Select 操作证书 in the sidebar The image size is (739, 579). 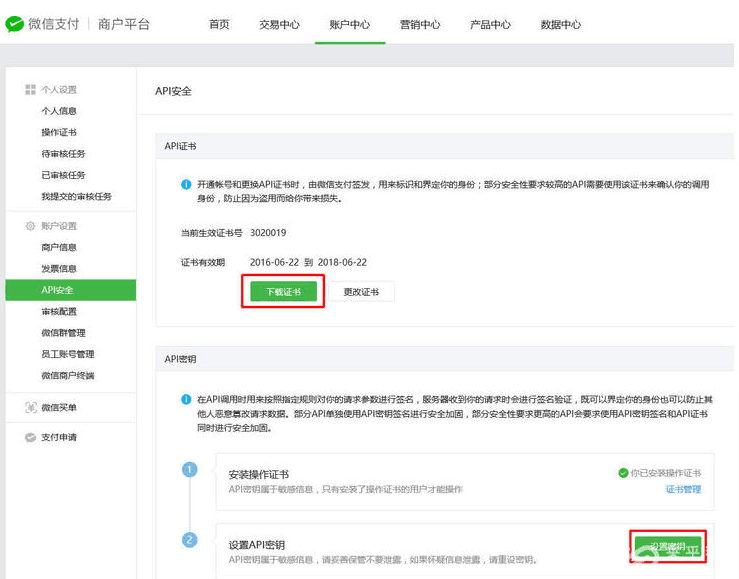59,133
